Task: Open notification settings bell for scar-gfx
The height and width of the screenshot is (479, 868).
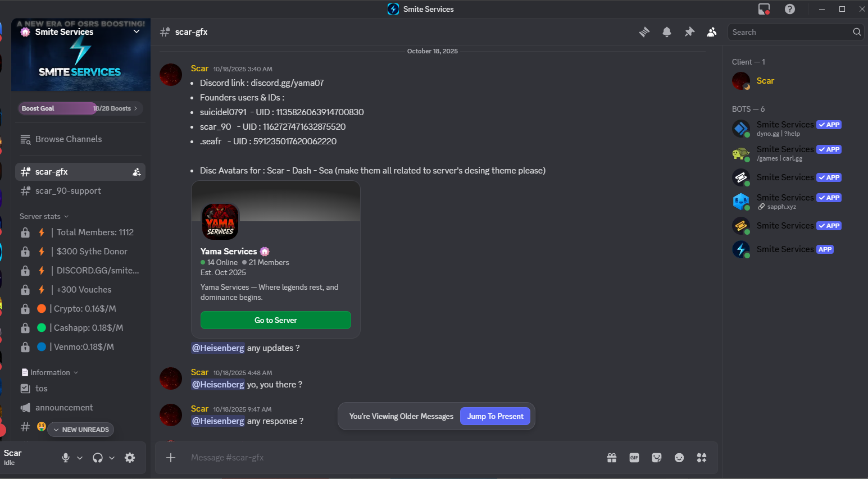Action: (667, 32)
